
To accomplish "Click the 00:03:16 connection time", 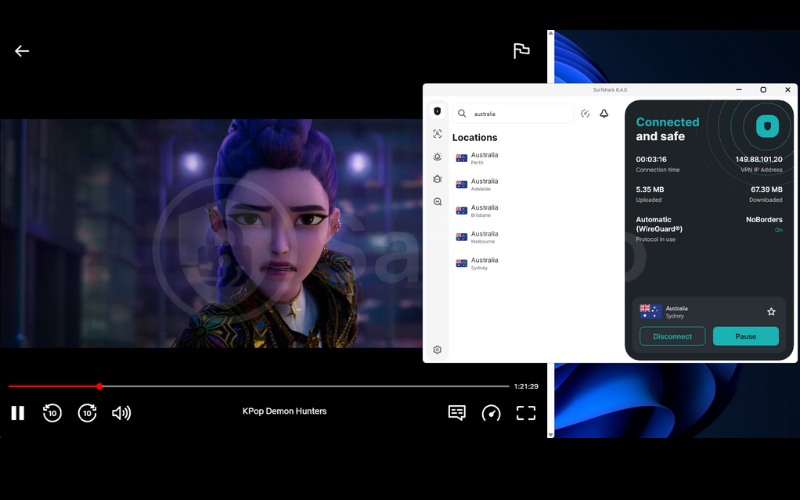I will (651, 159).
